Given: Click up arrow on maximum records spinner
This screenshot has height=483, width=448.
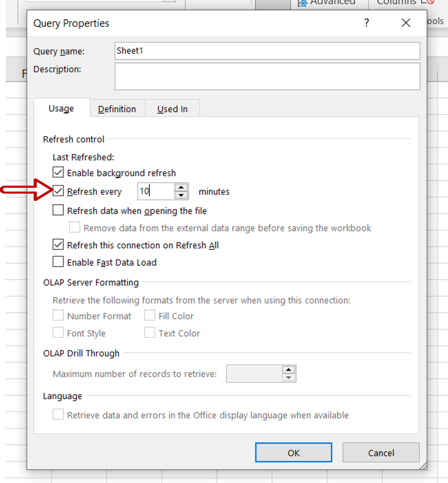Looking at the screenshot, I should [x=288, y=370].
